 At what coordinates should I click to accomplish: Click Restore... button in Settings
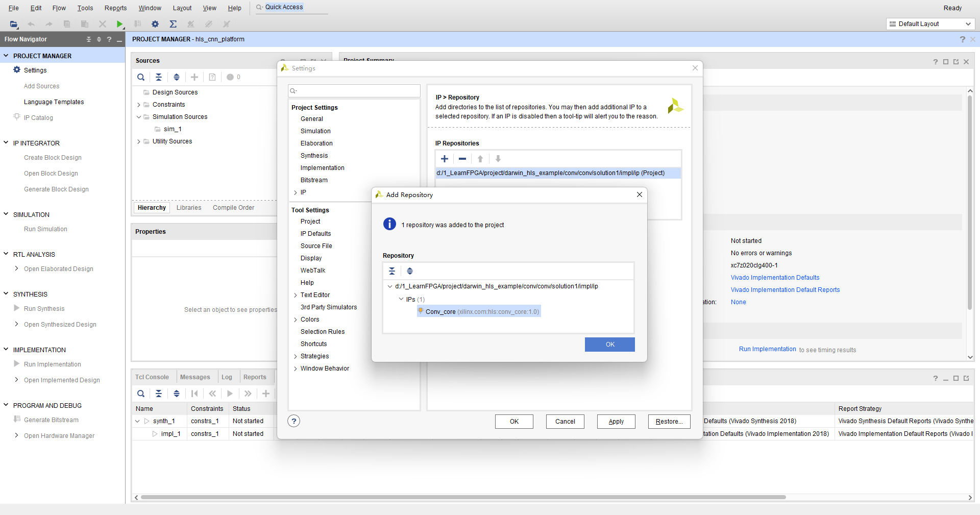pyautogui.click(x=669, y=422)
